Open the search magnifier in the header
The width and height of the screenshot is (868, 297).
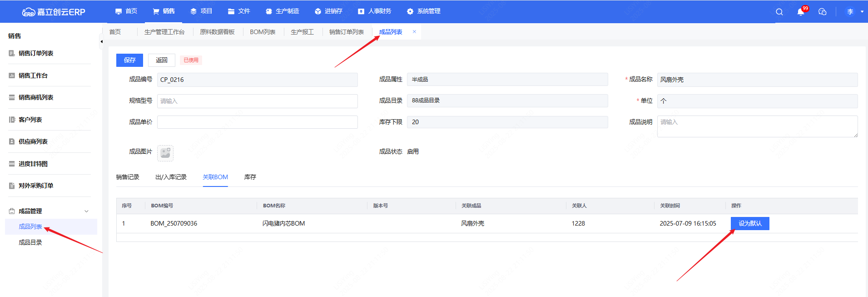(779, 12)
